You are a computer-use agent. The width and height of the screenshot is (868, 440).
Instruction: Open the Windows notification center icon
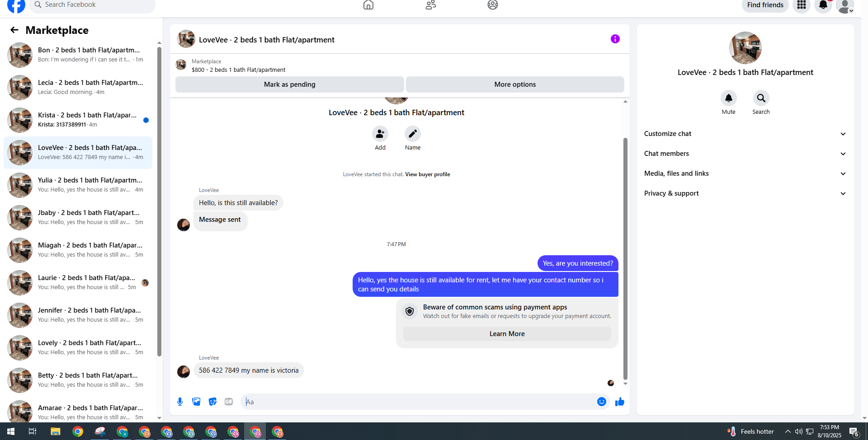click(x=854, y=432)
